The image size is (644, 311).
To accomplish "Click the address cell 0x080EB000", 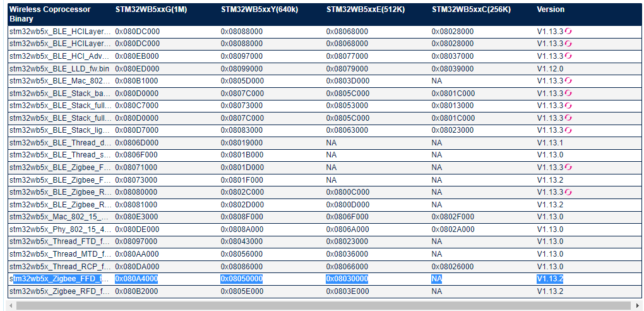I will (x=137, y=56).
